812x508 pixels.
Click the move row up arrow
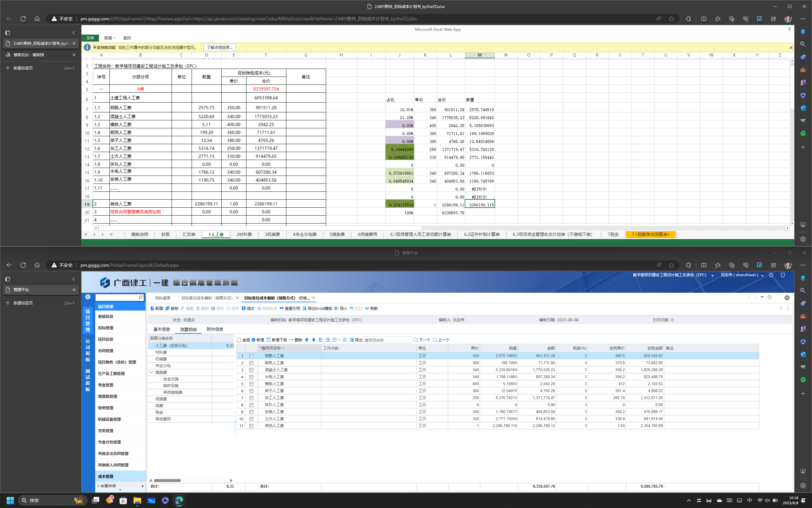point(307,340)
